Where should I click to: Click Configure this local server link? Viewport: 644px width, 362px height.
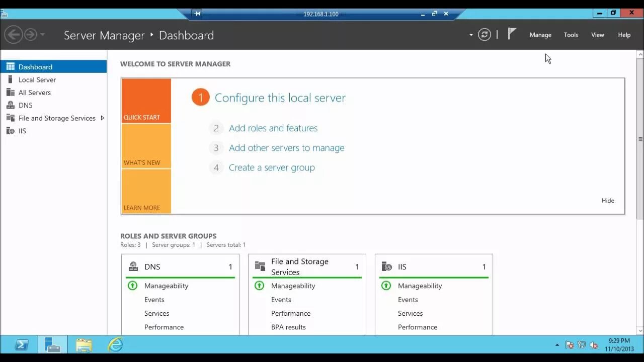[x=280, y=98]
